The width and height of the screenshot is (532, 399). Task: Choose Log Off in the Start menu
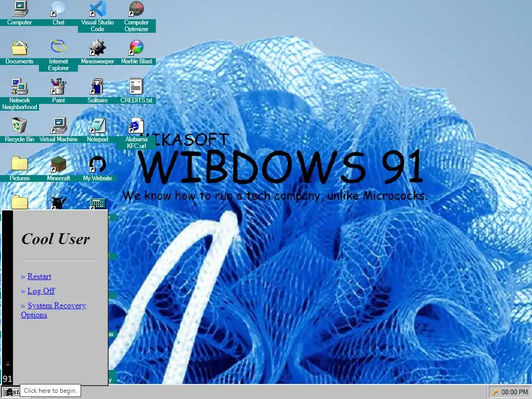(41, 291)
